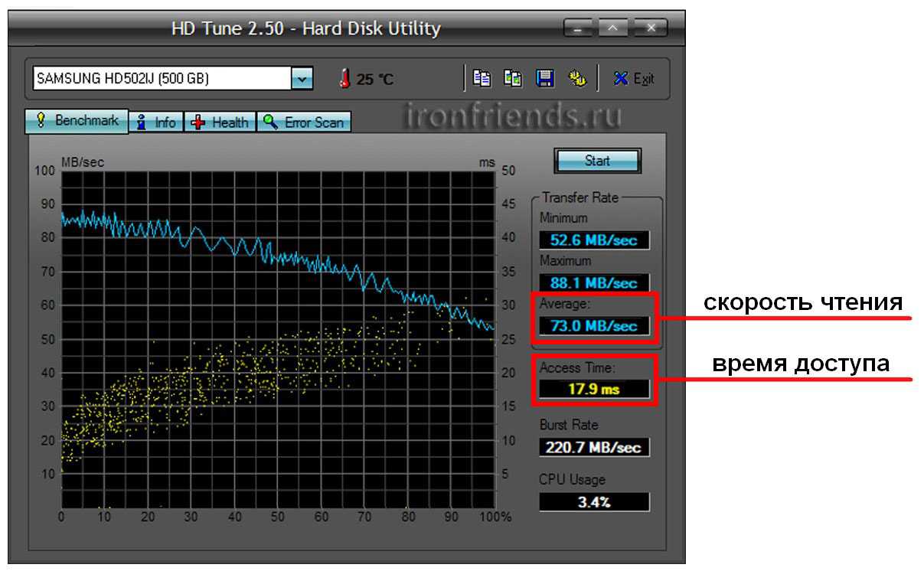Click the Maximum 88.1 MB/sec value field
This screenshot has width=924, height=571.
tap(593, 283)
